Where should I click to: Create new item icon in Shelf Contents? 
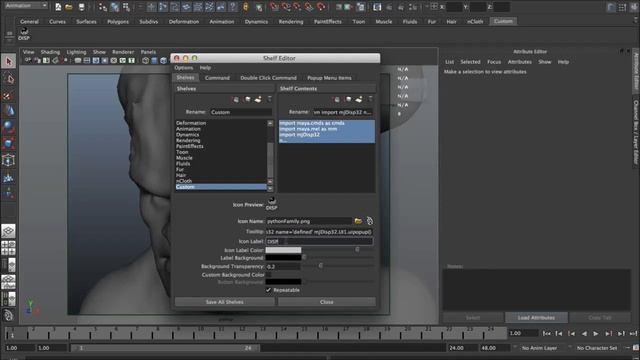pos(359,99)
